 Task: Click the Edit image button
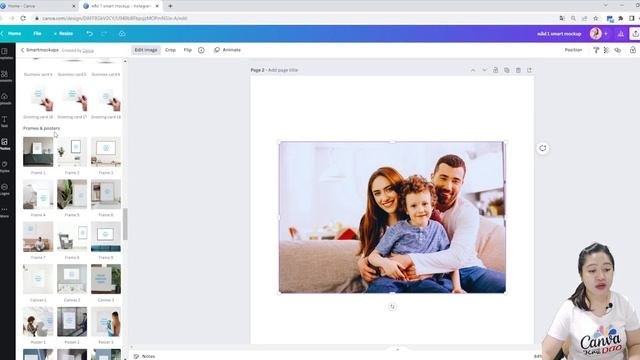[146, 50]
